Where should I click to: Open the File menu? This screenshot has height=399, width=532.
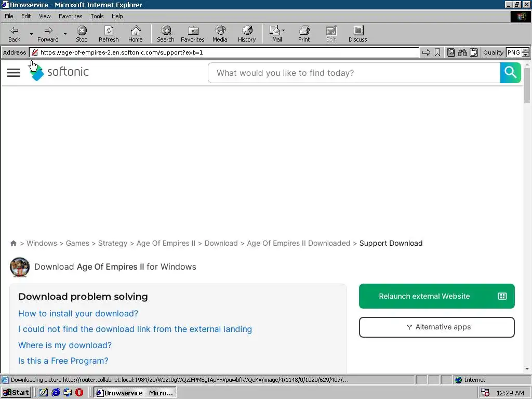(x=9, y=16)
